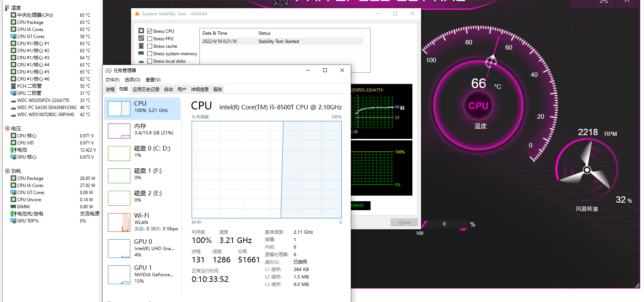644x302 pixels.
Task: Enable the Stress cache checkbox
Action: (149, 46)
